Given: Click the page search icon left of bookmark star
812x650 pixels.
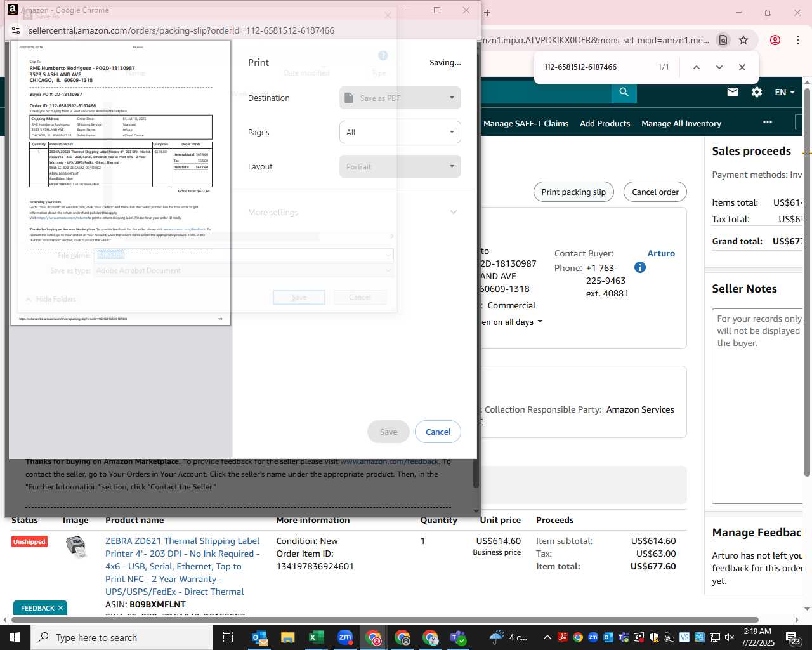Looking at the screenshot, I should [723, 40].
